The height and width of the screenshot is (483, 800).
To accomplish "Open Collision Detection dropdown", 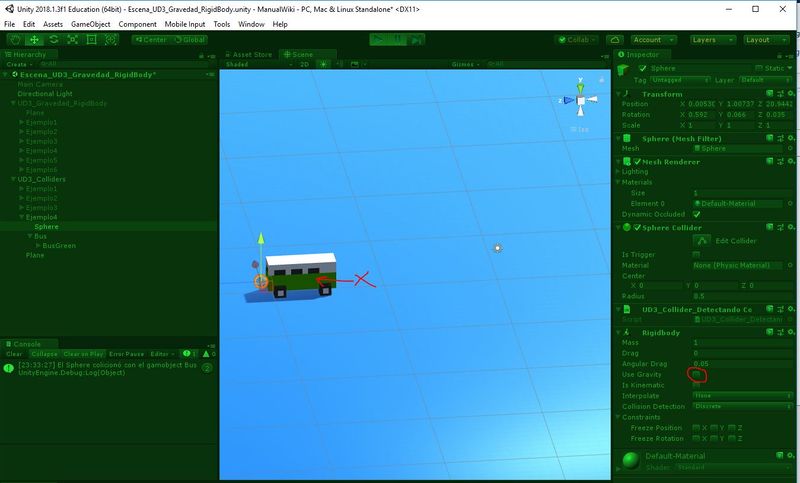I will click(742, 406).
